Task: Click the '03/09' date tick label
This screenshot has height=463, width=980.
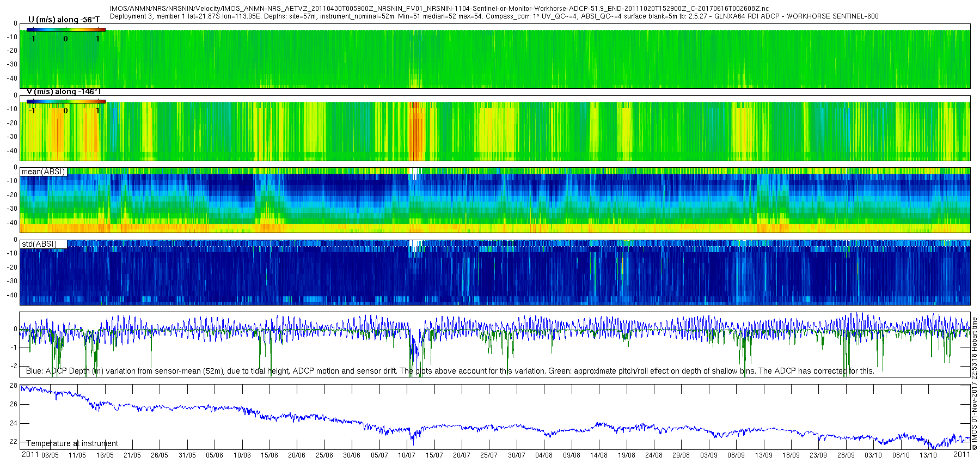Action: pyautogui.click(x=708, y=455)
